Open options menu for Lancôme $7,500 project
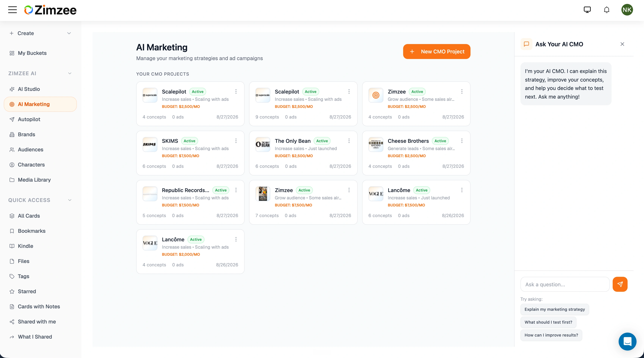Viewport: 644px width, 358px height. pos(462,190)
